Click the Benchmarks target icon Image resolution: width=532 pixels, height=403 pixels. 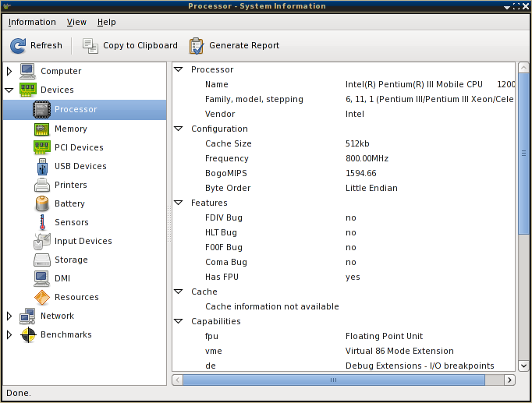pos(28,335)
